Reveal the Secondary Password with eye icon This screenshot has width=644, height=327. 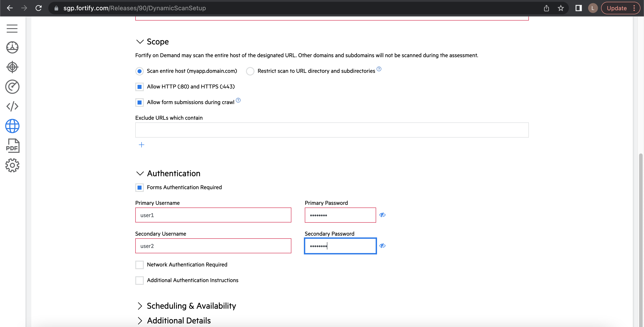[382, 245]
